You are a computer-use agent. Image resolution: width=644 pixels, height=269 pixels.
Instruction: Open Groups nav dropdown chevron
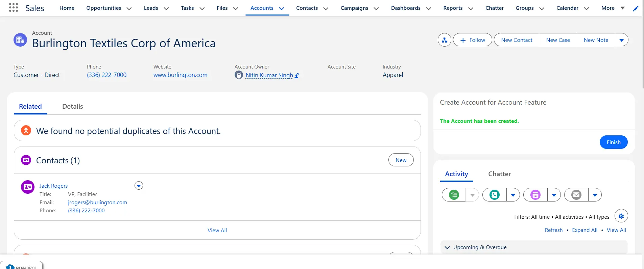542,8
